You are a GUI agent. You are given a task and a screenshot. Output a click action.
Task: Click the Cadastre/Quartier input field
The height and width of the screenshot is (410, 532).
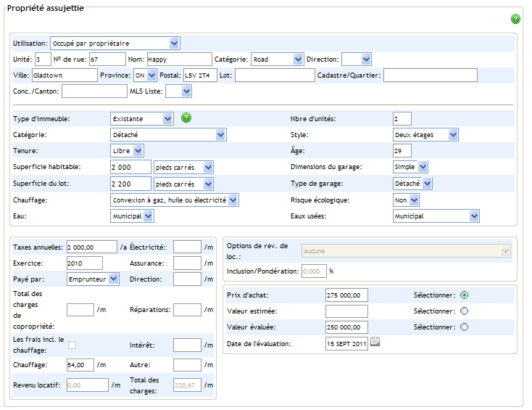pyautogui.click(x=431, y=75)
